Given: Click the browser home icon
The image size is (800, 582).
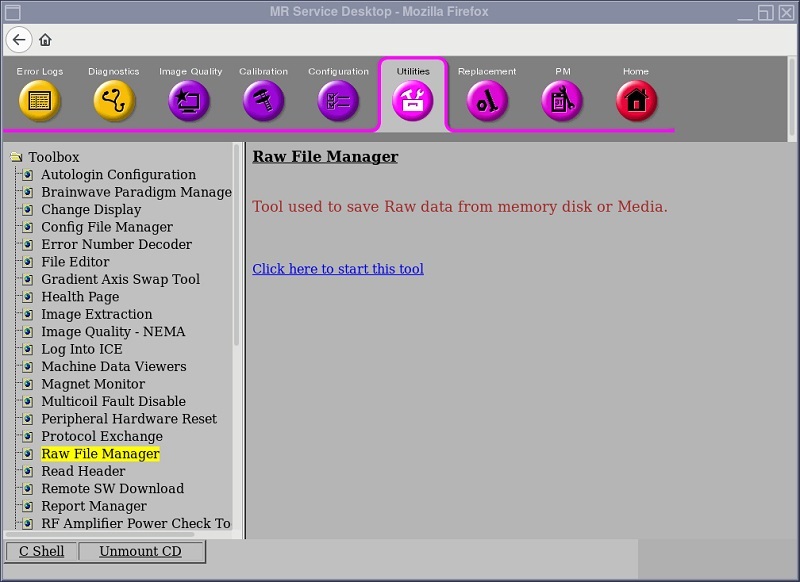Looking at the screenshot, I should point(45,40).
